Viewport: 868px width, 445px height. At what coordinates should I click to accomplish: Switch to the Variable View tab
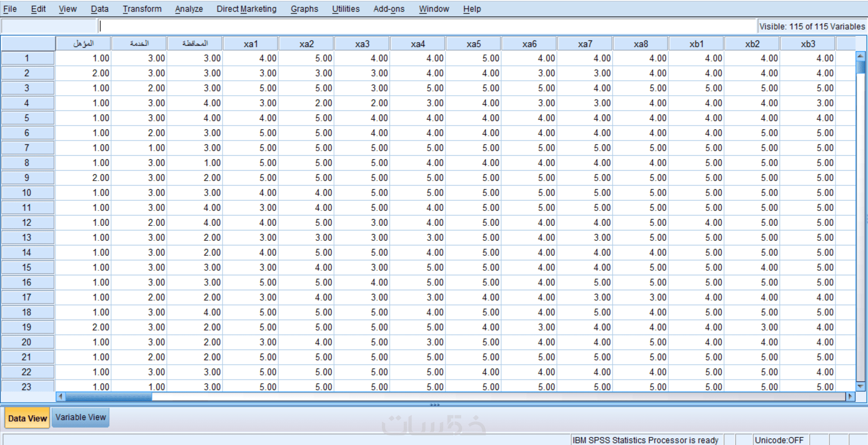click(x=81, y=417)
